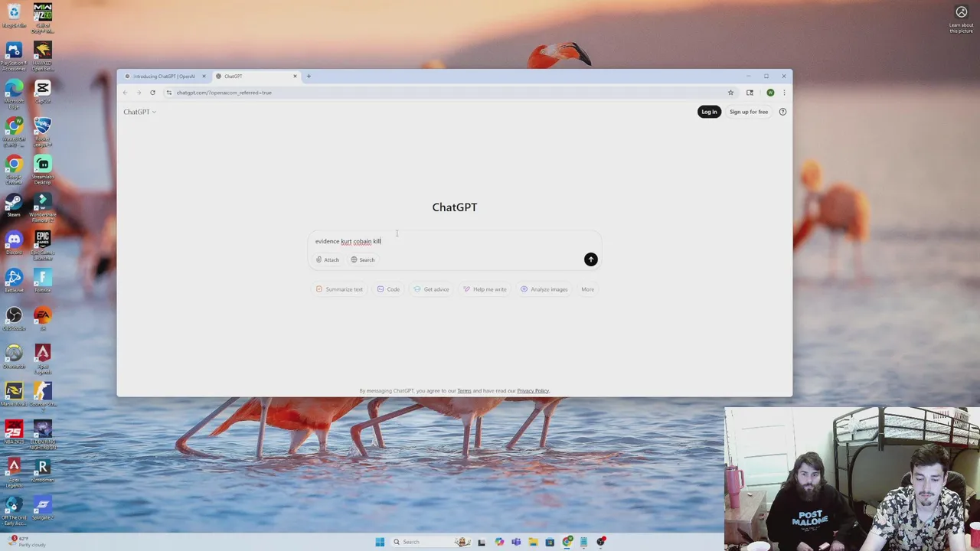Image resolution: width=980 pixels, height=551 pixels.
Task: Close the Introducing ChatGPT tab
Action: (204, 77)
